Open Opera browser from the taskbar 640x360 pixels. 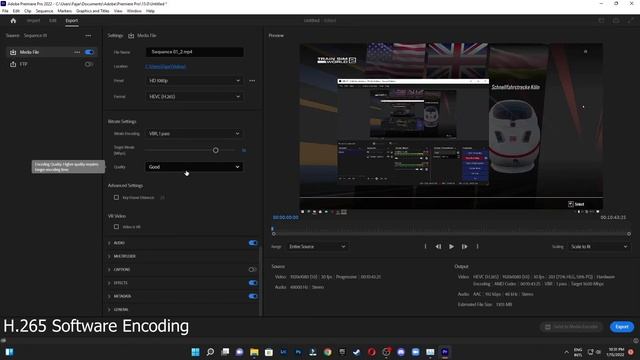(x=371, y=352)
